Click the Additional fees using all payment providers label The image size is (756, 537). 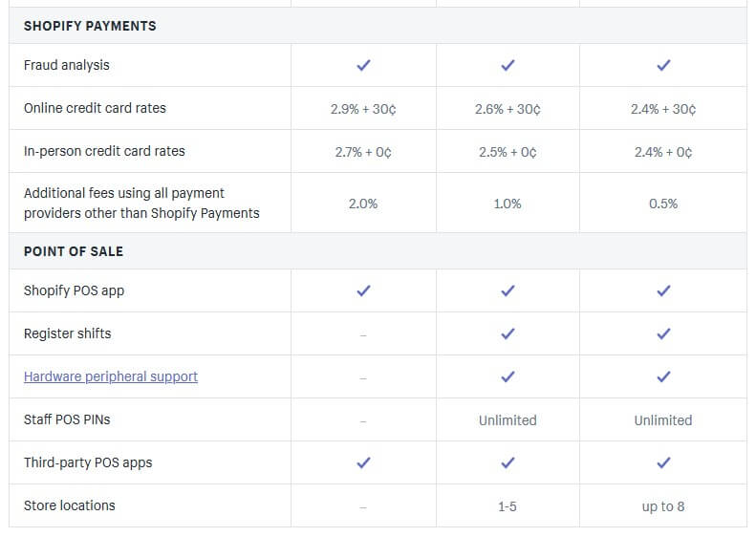141,203
